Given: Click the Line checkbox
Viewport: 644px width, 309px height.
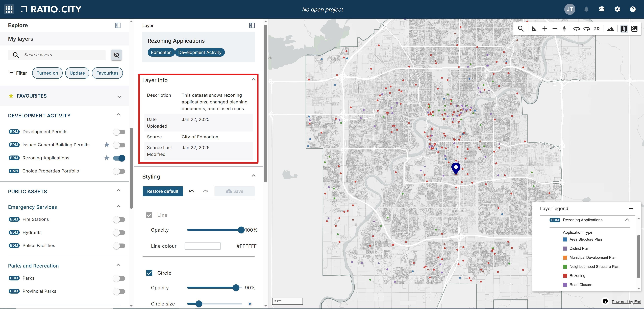Looking at the screenshot, I should point(149,215).
